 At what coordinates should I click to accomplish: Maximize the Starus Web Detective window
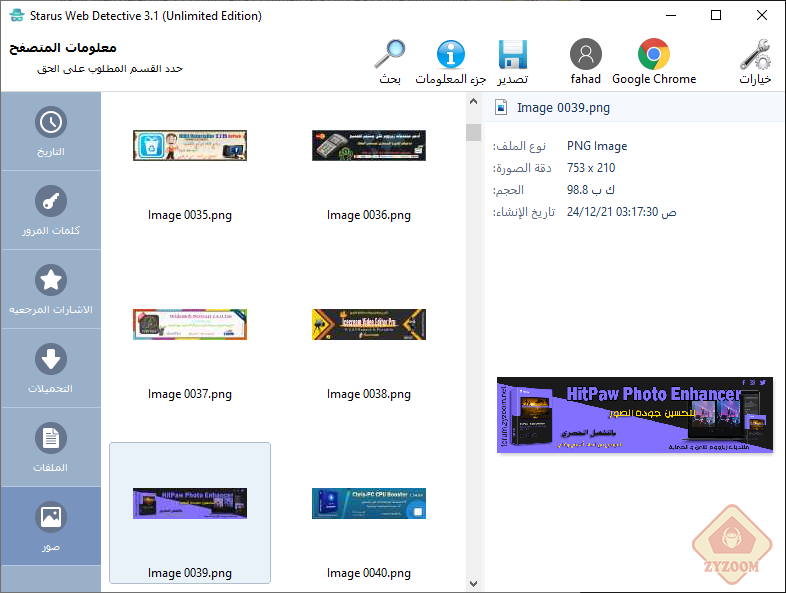pyautogui.click(x=716, y=16)
